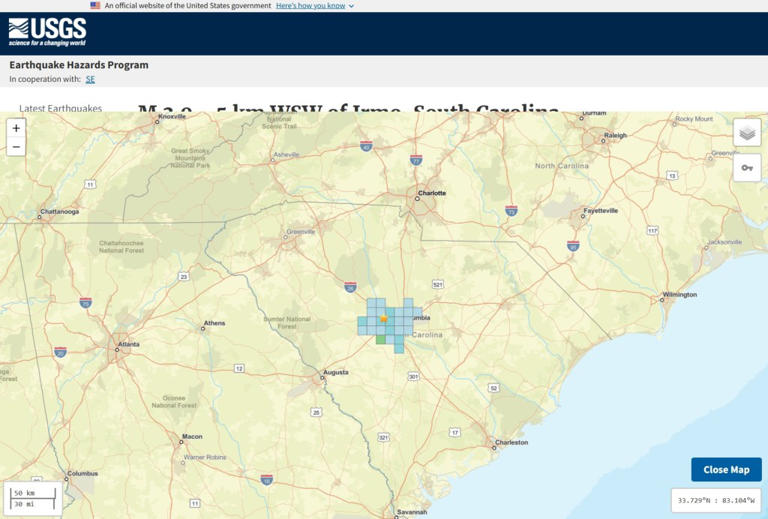The width and height of the screenshot is (768, 519).
Task: Click the USGS logo
Action: click(48, 32)
